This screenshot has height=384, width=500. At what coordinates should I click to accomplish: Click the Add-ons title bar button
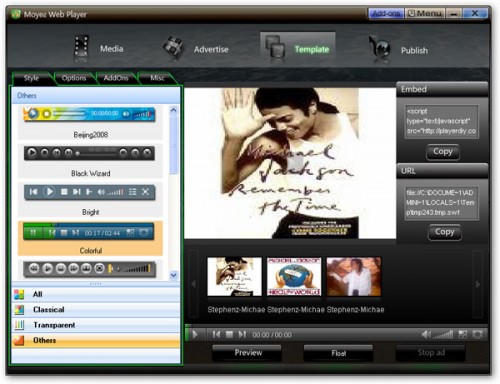pos(386,14)
